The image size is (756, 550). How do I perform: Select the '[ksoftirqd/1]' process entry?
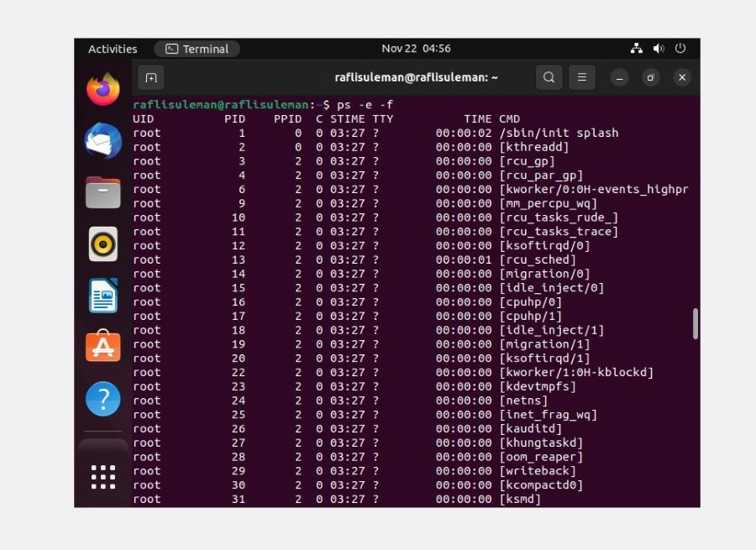point(545,359)
